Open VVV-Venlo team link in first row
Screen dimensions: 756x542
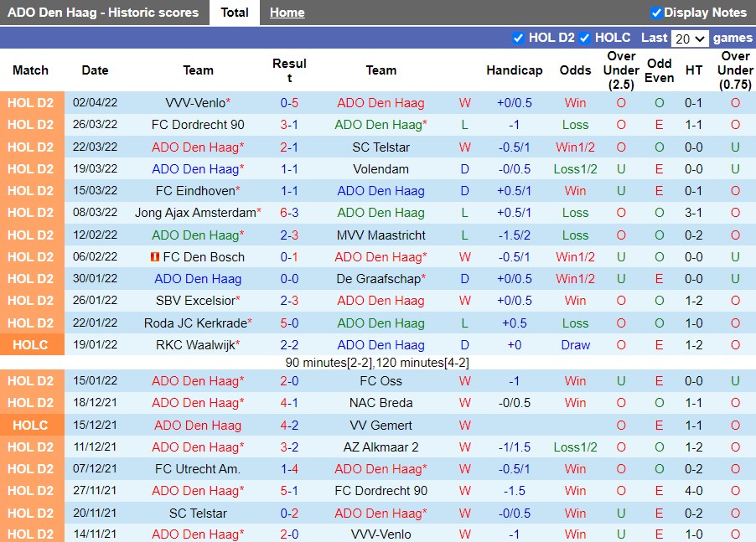195,103
